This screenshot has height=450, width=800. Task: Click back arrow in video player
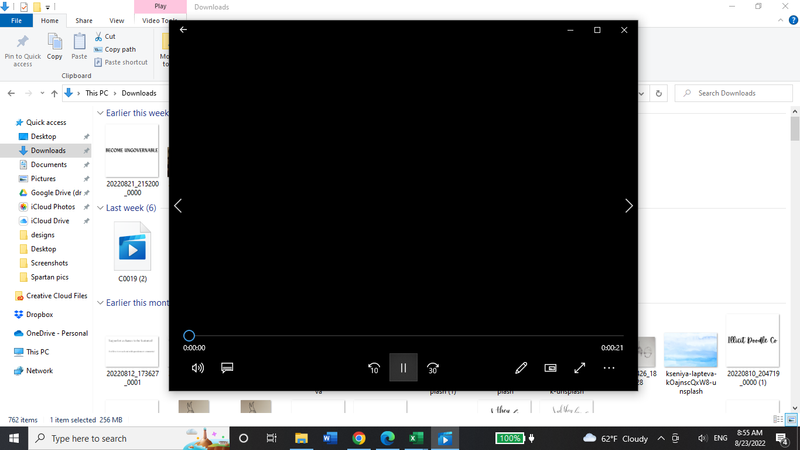(x=183, y=30)
